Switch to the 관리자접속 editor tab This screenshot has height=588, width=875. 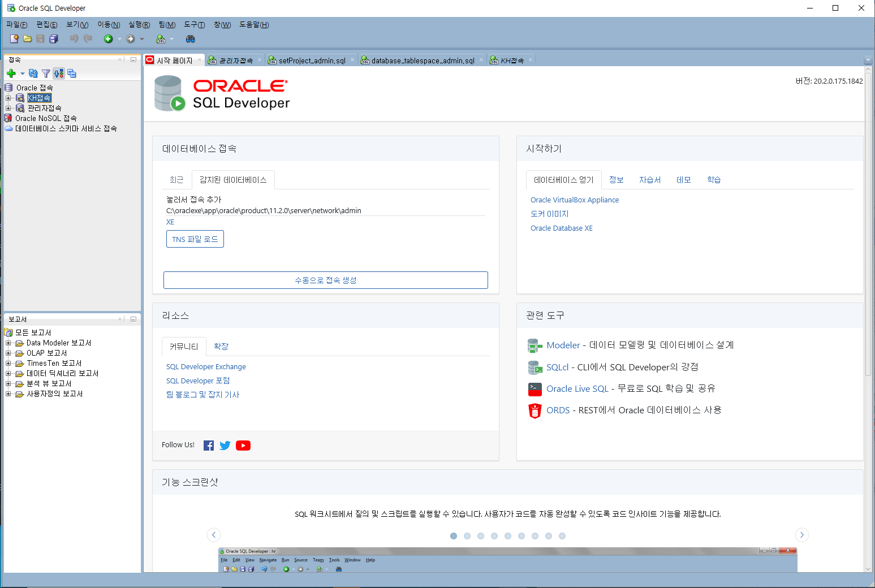[235, 60]
